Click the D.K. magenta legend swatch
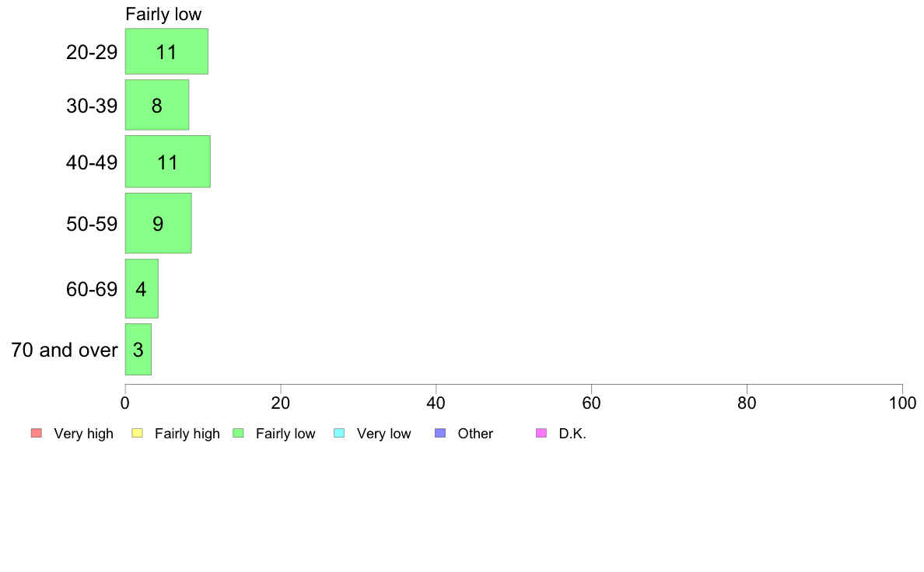924x572 pixels. [x=541, y=433]
